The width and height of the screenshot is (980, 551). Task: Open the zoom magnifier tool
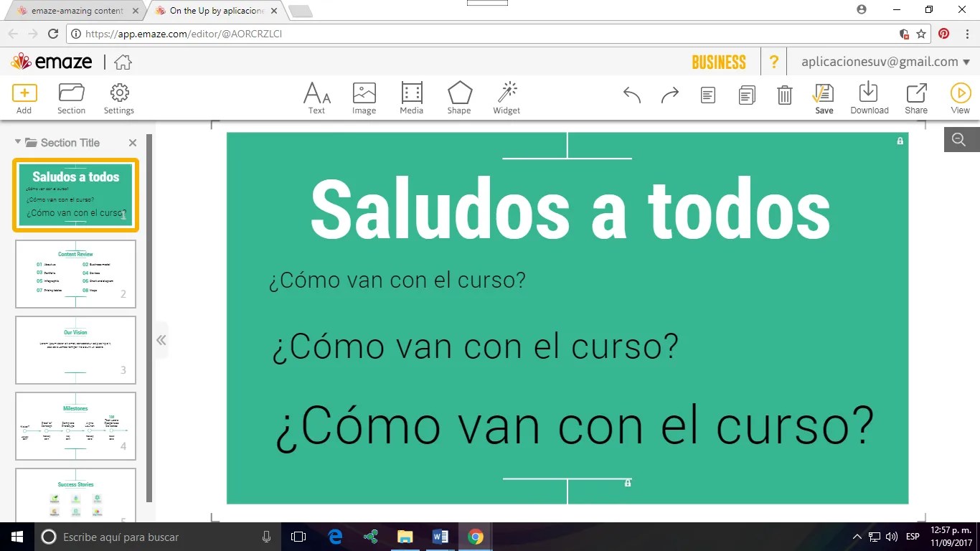(959, 140)
